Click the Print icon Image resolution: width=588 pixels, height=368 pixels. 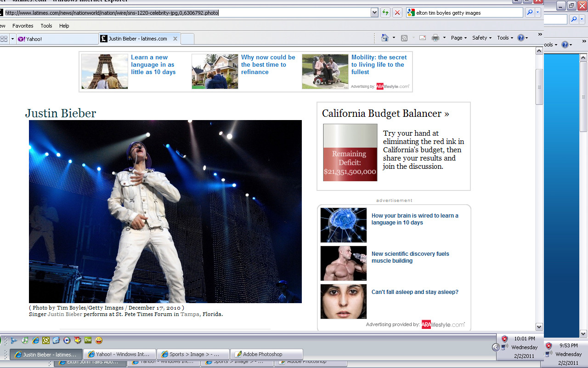[x=435, y=38]
